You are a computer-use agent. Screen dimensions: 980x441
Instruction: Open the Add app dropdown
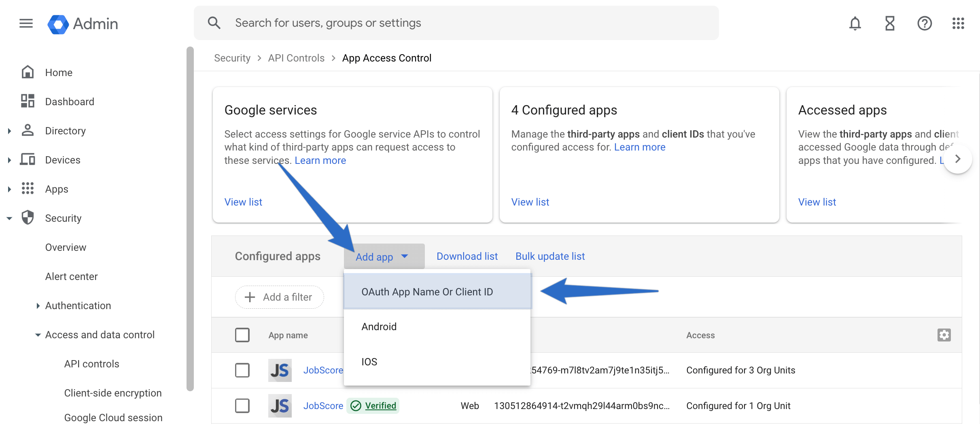coord(384,257)
